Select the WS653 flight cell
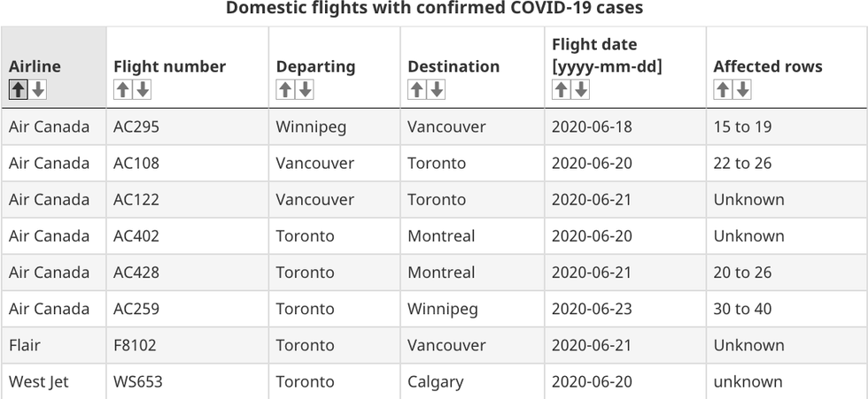Screen dimensions: 868x399 138,381
